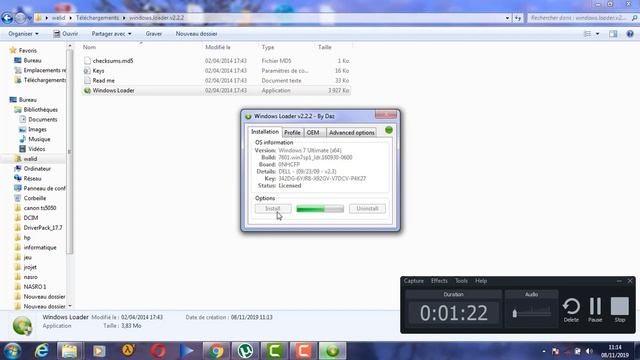Open the Winamp-style lightning taskbar icon
Image resolution: width=640 pixels, height=360 pixels.
pyautogui.click(x=129, y=351)
